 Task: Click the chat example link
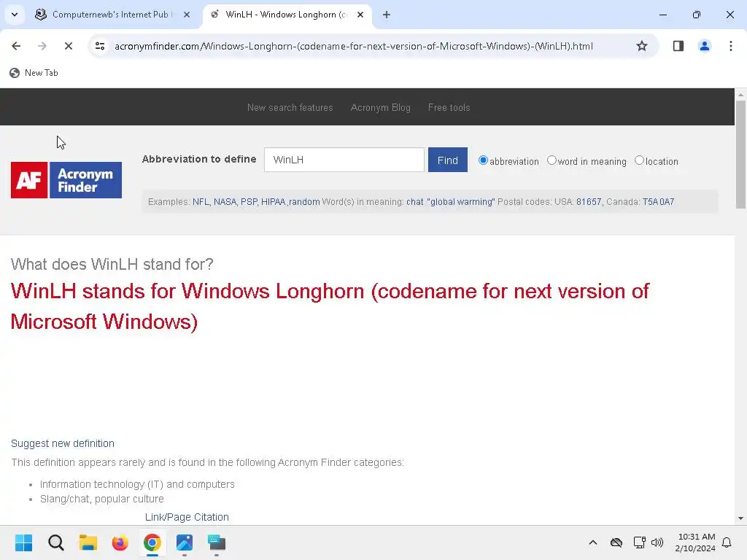(414, 202)
